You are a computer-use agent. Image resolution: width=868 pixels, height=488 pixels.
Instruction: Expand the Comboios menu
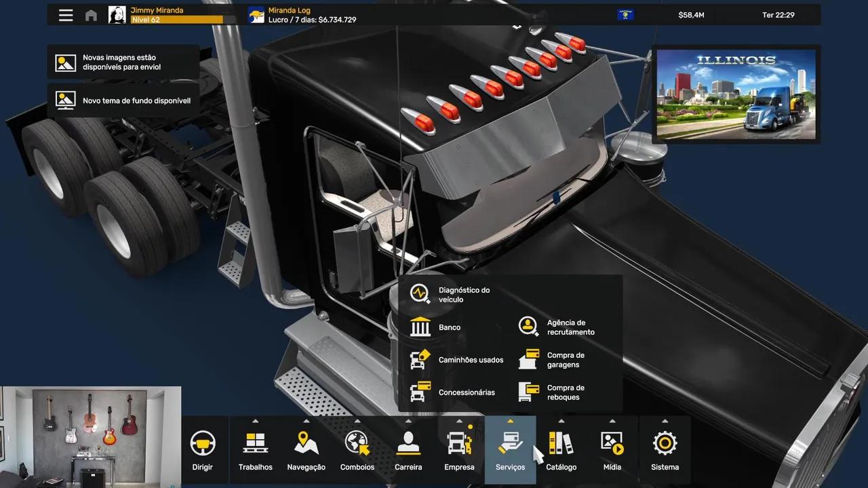[x=357, y=450]
